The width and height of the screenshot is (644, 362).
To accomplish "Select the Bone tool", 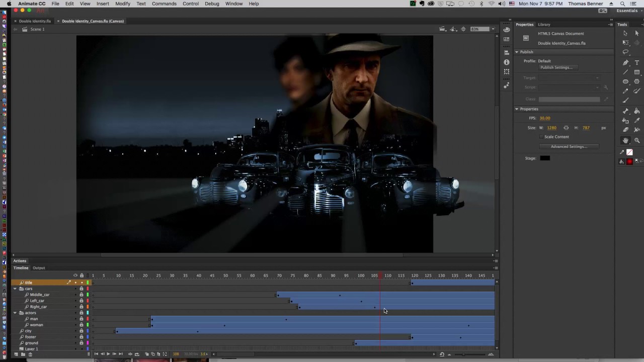I will pos(625,111).
